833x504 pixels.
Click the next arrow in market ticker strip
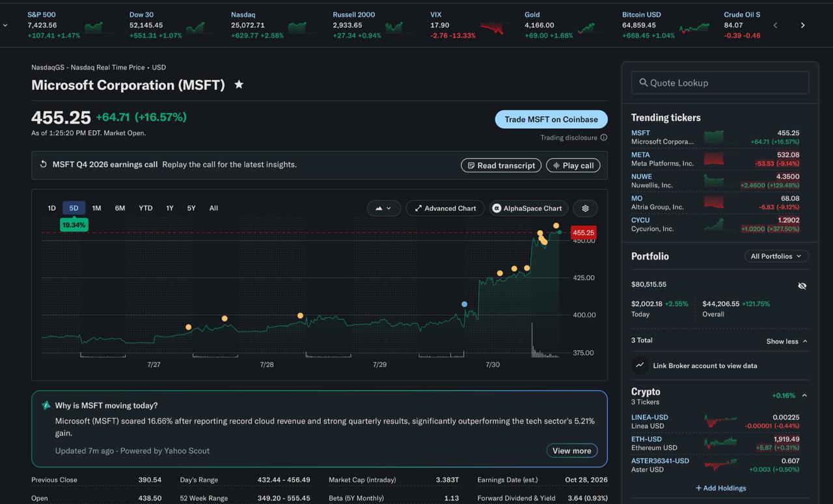(x=802, y=25)
